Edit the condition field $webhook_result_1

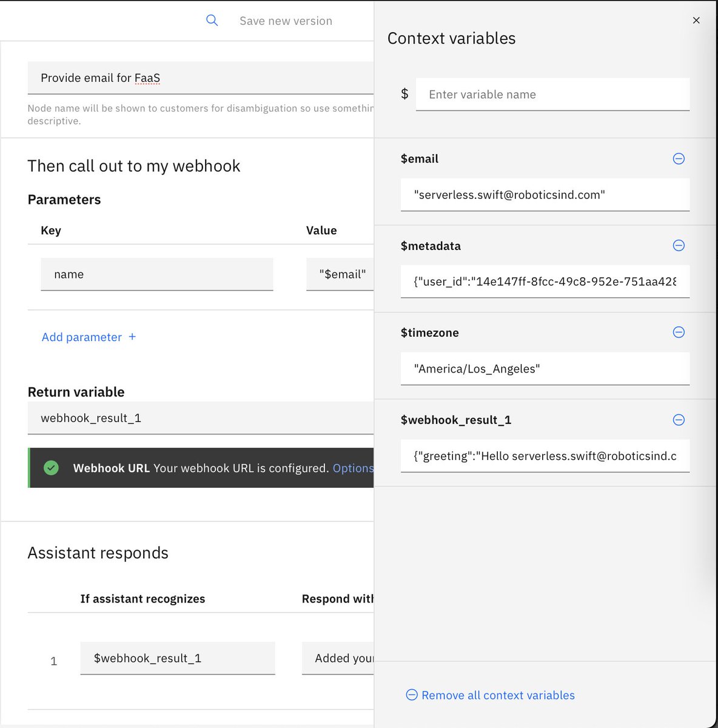[x=178, y=658]
